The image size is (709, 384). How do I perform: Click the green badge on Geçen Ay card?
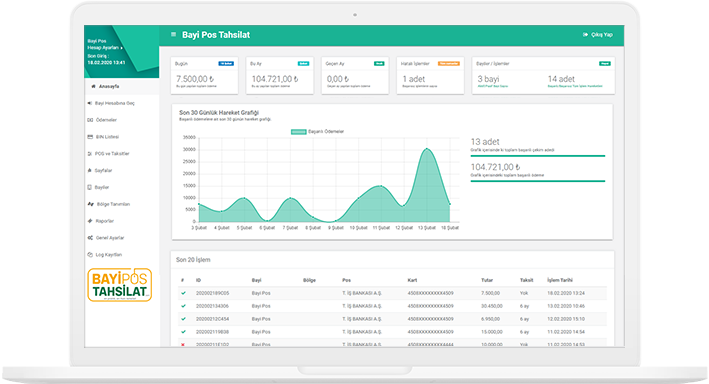click(x=379, y=64)
